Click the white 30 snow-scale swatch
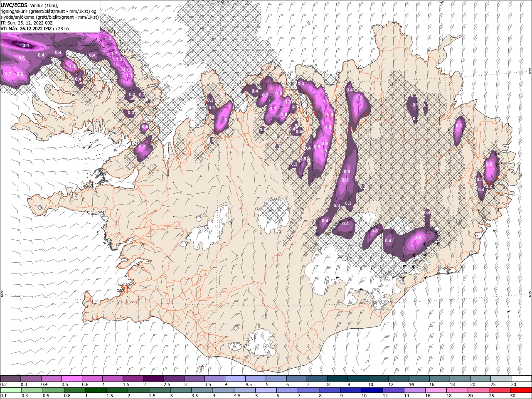Screen dimensions: 532x399 522,379
